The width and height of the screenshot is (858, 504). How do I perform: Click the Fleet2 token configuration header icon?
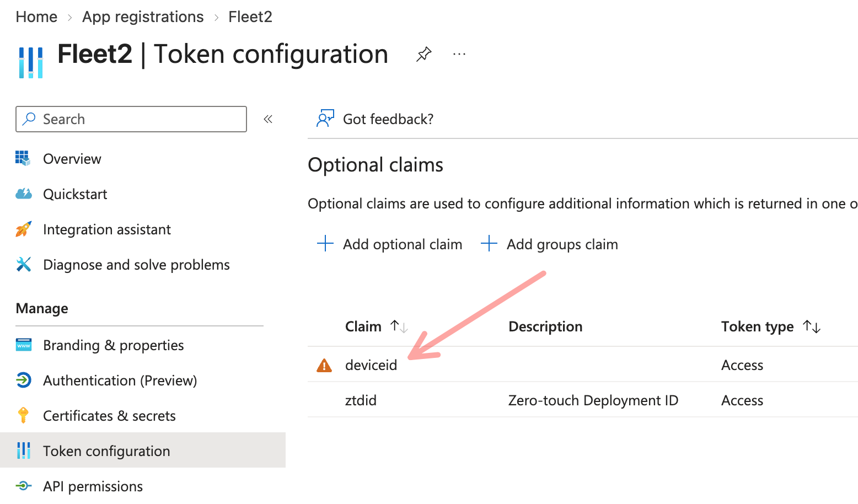click(31, 62)
